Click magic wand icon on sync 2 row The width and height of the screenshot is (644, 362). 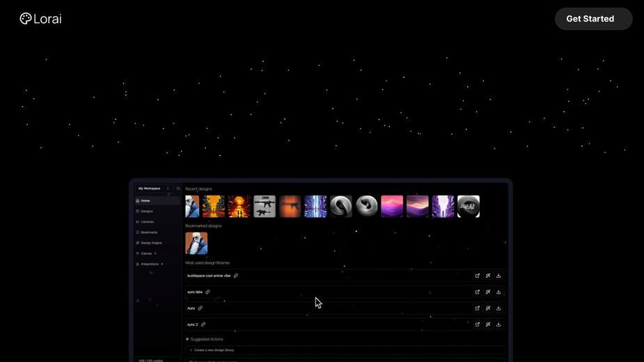[488, 324]
